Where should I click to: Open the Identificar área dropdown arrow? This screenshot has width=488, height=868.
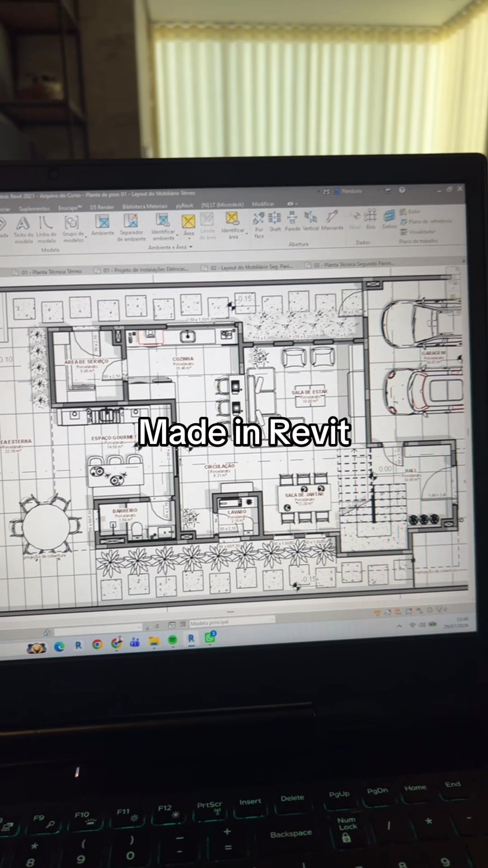pyautogui.click(x=247, y=233)
